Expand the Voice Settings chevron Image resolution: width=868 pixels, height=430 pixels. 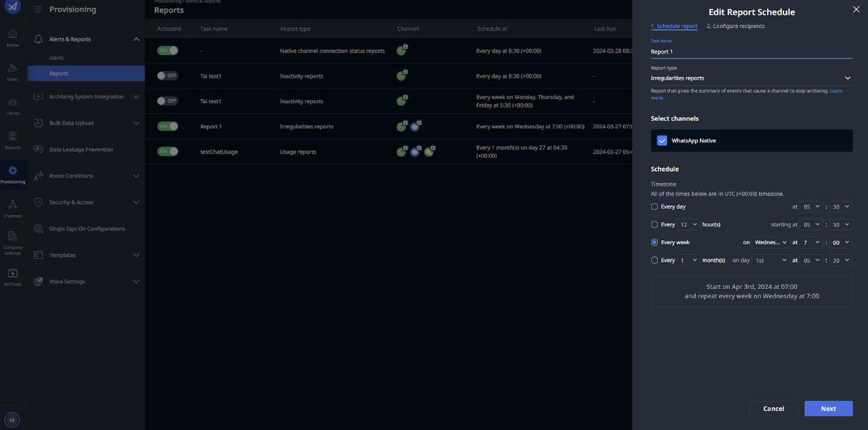tap(136, 281)
